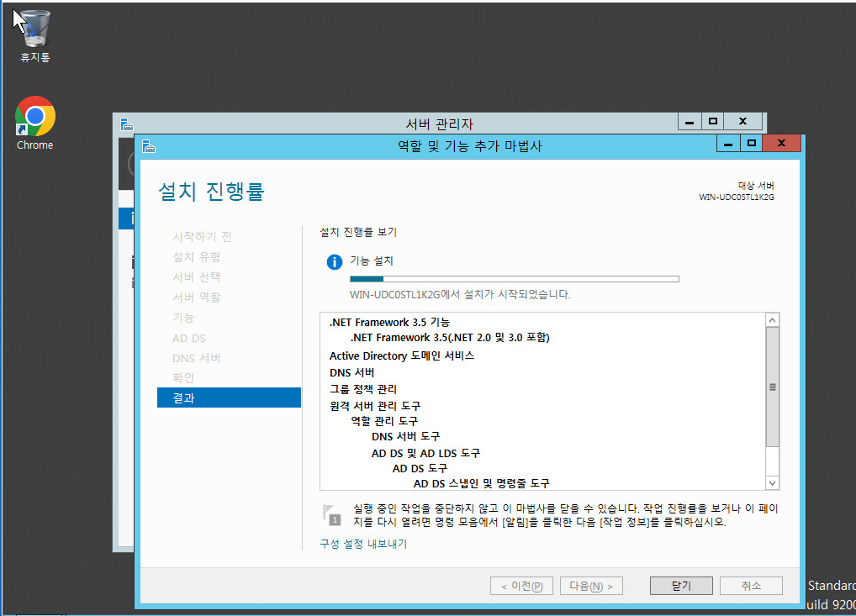Click the "AD DS 도구" entry
Screen dimensions: 856x616
(420, 469)
